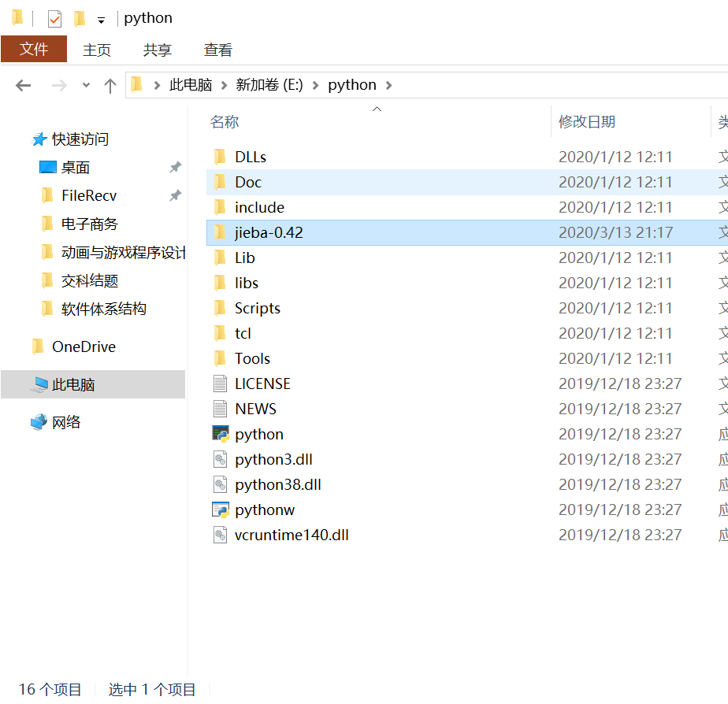Image resolution: width=728 pixels, height=704 pixels.
Task: Switch to the 查看 ribbon tab
Action: [x=217, y=49]
